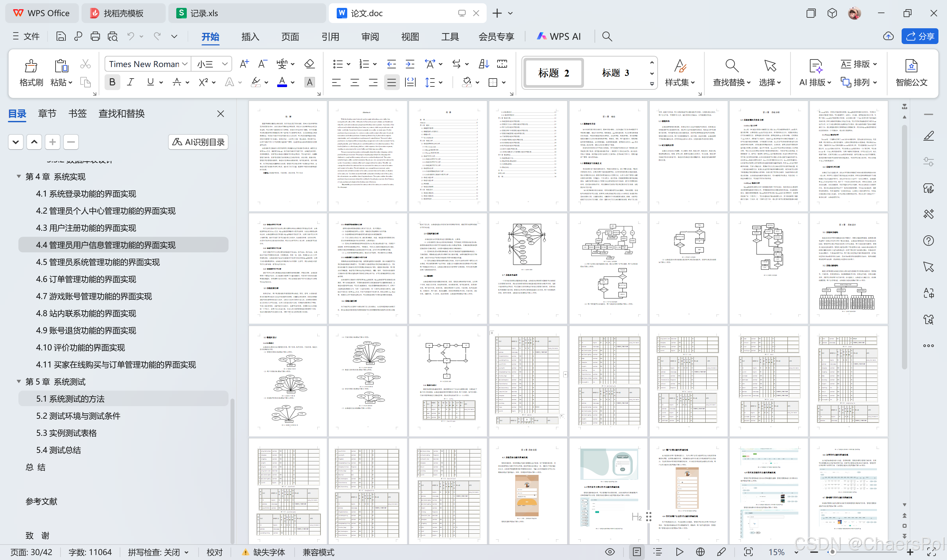Click the Clear Formatting eraser icon
Viewport: 947px width, 560px height.
tap(309, 64)
